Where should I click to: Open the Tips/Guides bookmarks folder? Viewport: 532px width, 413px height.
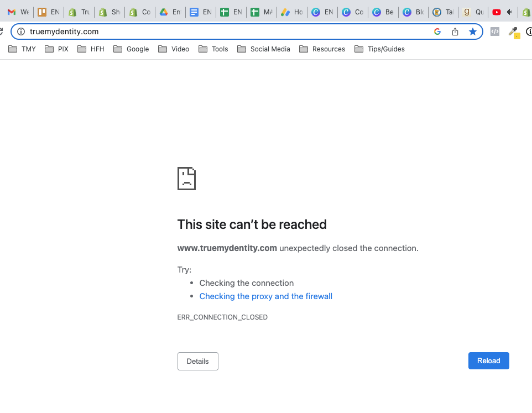coord(379,49)
